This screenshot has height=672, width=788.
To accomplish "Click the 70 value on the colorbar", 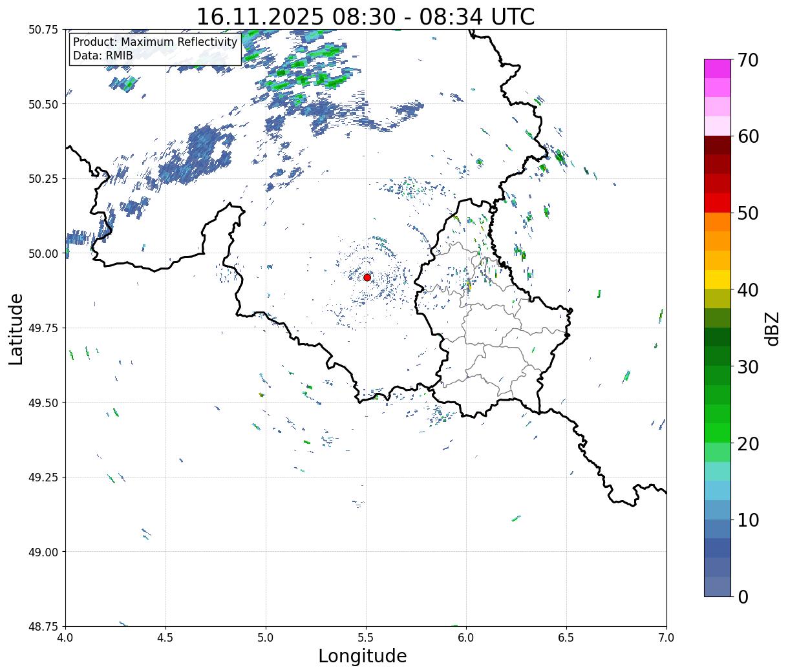I will tap(747, 60).
